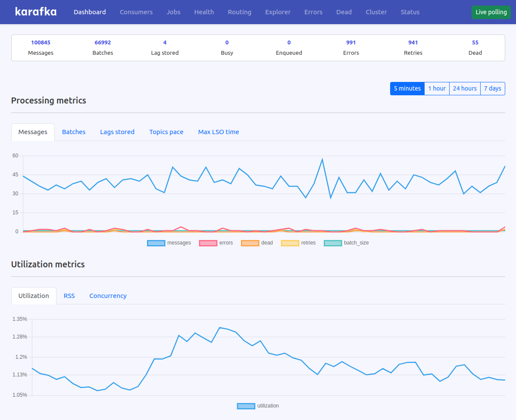The height and width of the screenshot is (420, 516).
Task: Open the Dashboard nav item
Action: tap(90, 12)
